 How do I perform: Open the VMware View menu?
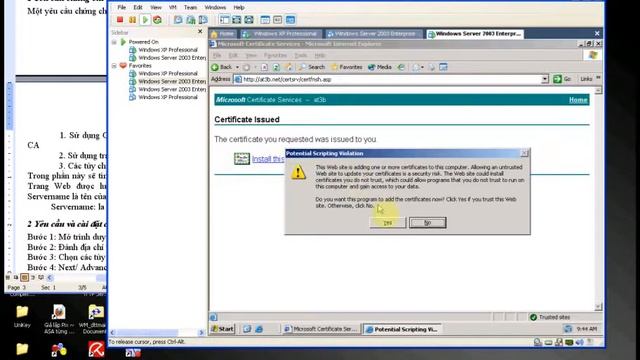(156, 7)
